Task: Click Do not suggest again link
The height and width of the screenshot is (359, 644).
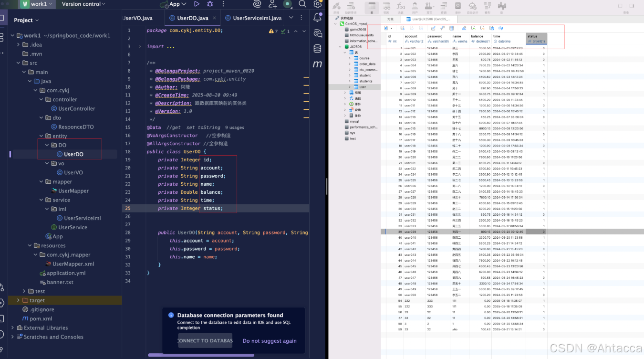Action: pos(270,341)
